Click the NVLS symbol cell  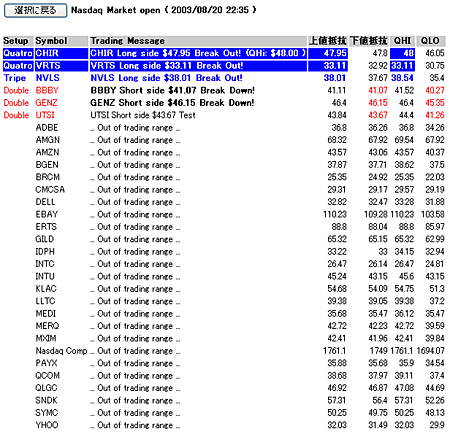[x=48, y=78]
